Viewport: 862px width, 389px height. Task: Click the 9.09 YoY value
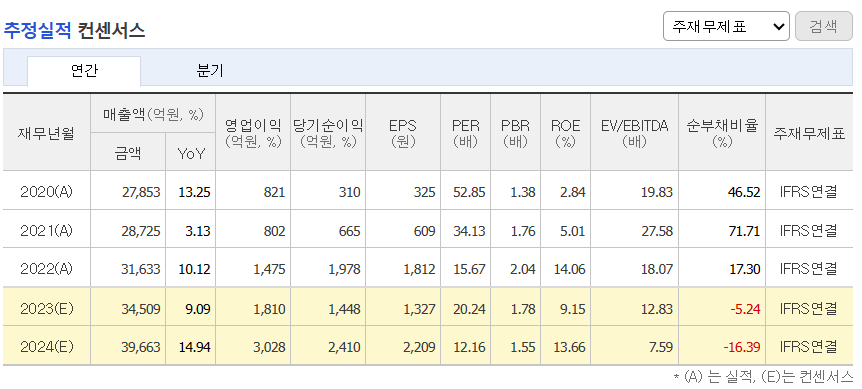pos(198,309)
